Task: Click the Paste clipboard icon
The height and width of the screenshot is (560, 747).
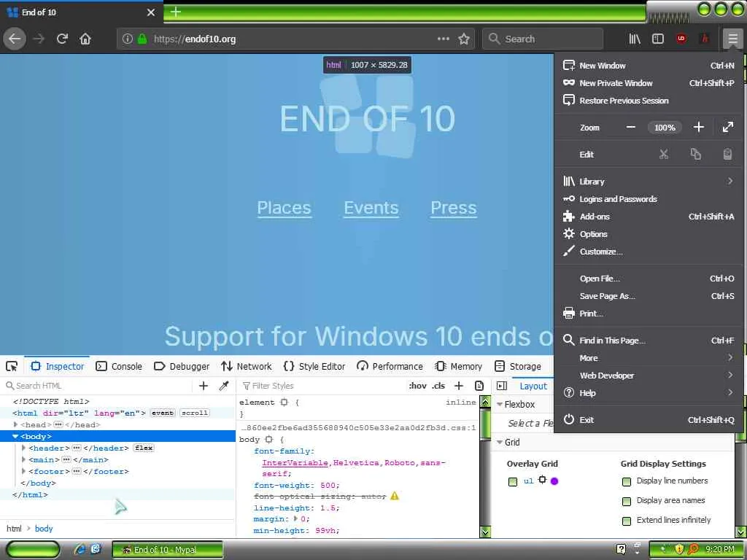Action: point(727,155)
